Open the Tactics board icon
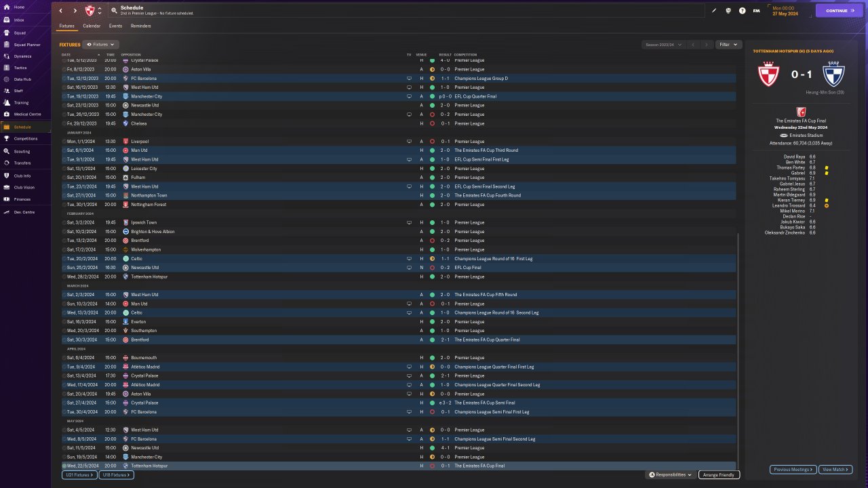The height and width of the screenshot is (488, 868). (7, 68)
